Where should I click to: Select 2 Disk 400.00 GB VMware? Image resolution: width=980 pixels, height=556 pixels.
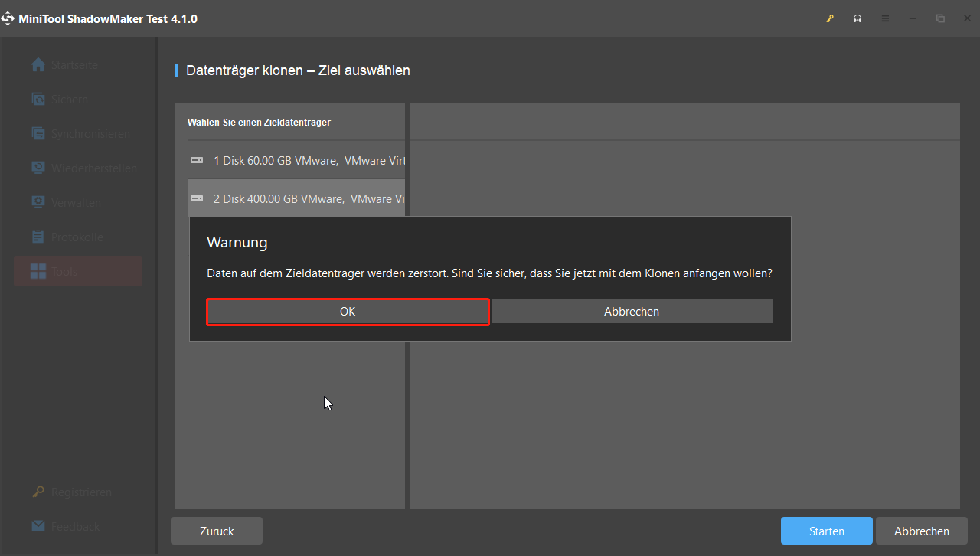pos(296,199)
